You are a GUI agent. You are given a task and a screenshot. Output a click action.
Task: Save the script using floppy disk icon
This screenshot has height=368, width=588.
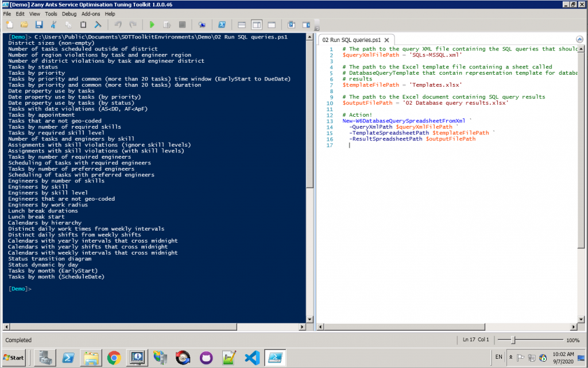click(39, 25)
